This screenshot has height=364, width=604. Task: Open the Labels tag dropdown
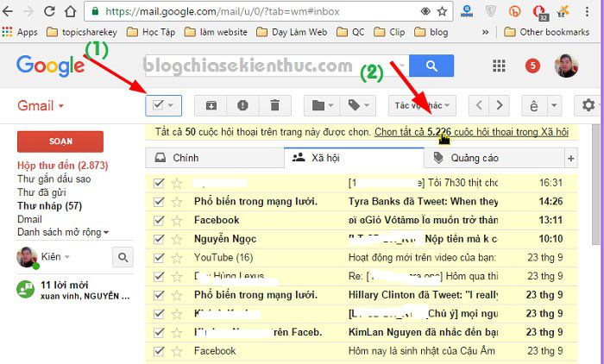pyautogui.click(x=358, y=105)
